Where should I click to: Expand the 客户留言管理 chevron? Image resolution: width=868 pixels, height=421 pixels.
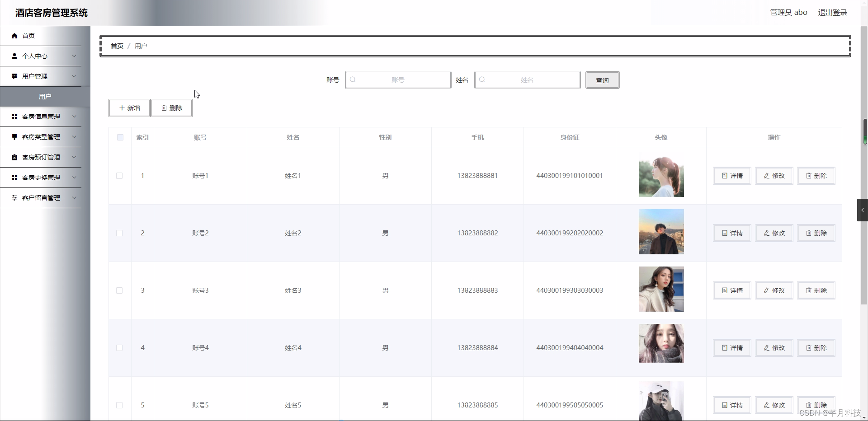pyautogui.click(x=74, y=198)
